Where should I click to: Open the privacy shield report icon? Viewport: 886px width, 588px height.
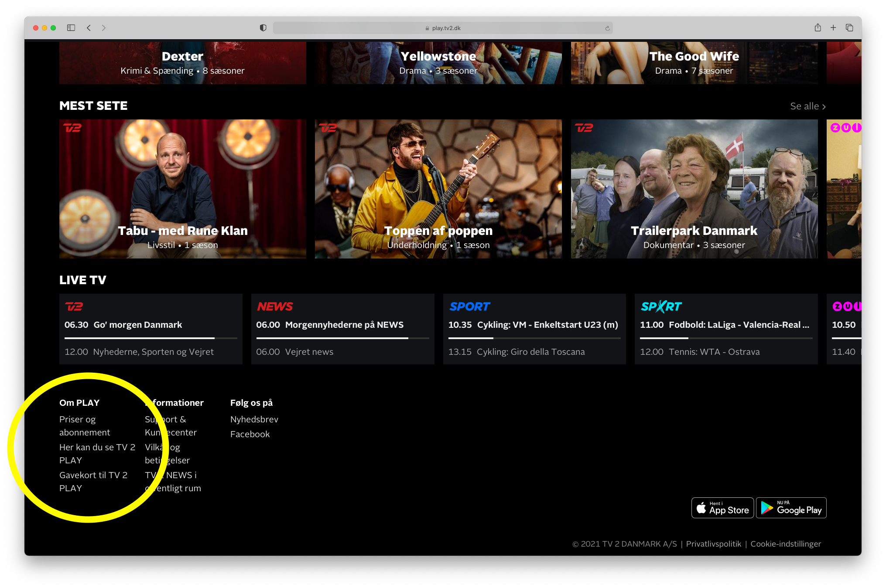263,28
